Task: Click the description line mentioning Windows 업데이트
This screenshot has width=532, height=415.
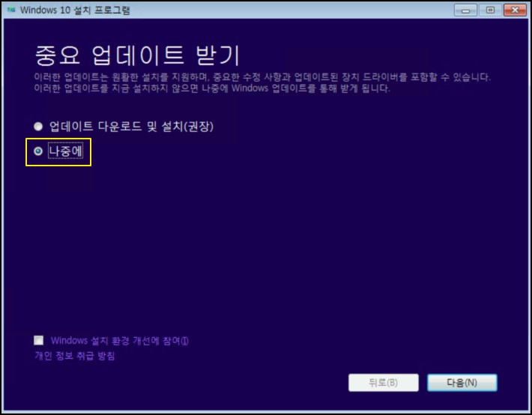Action: (x=212, y=88)
